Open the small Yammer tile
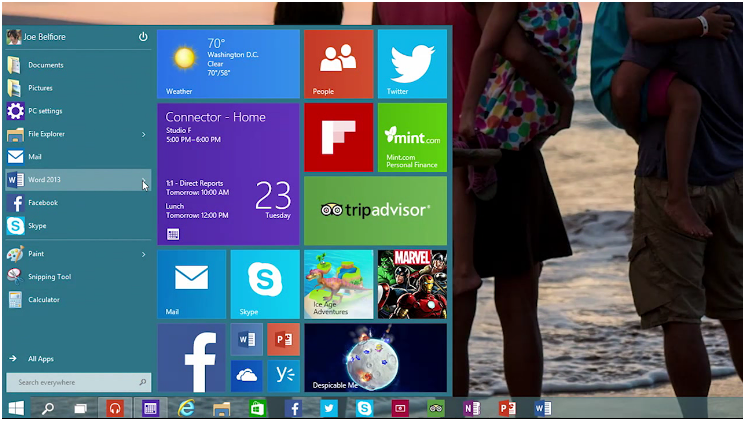Screen dimensions: 745x421 tap(284, 376)
